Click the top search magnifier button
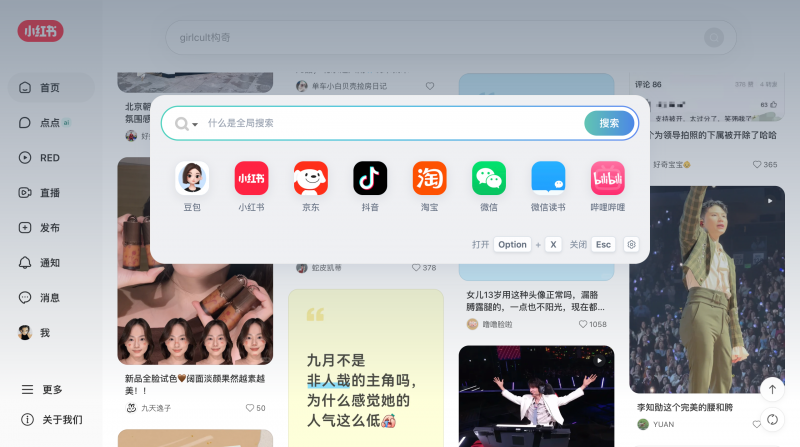Screen dimensions: 800x447 [714, 37]
